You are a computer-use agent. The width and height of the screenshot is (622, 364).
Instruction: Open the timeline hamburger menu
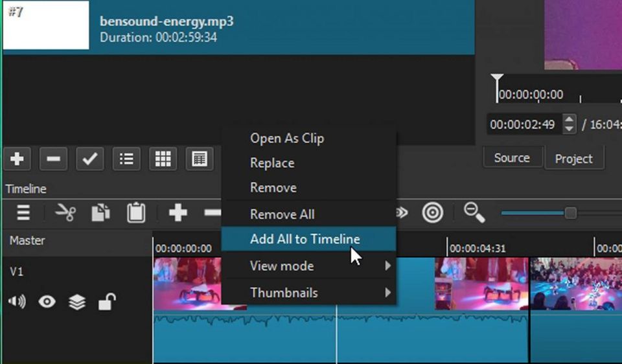[x=23, y=212]
